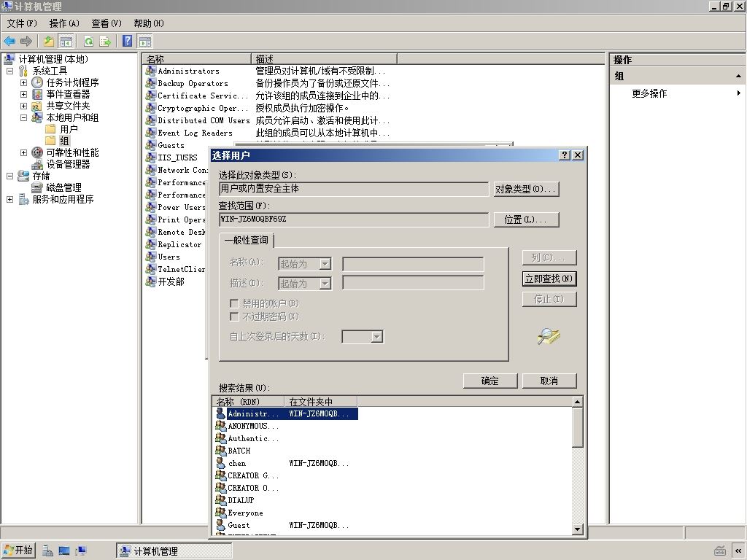
Task: Collapse the 系统工具 tree node
Action: click(x=9, y=71)
